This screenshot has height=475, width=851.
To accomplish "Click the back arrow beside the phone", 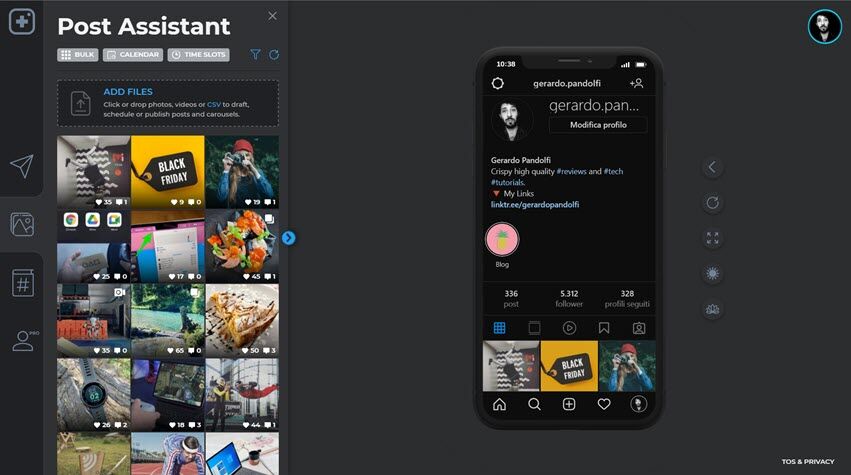I will pos(712,167).
